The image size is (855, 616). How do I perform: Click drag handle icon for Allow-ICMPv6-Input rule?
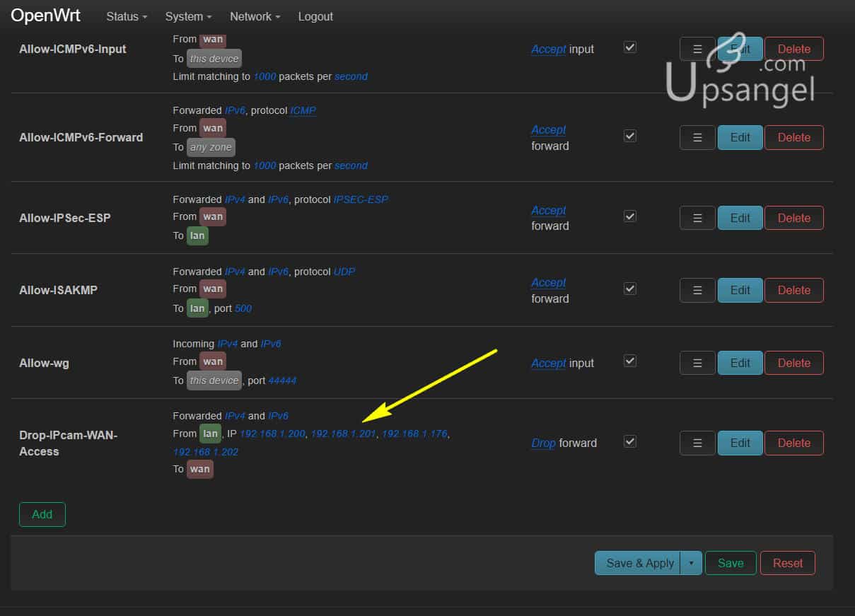click(x=697, y=50)
